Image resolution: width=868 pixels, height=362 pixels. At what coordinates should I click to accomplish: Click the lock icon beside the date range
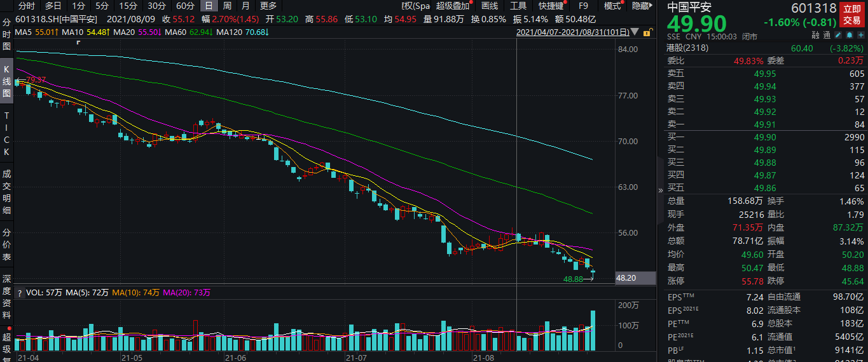pyautogui.click(x=647, y=32)
